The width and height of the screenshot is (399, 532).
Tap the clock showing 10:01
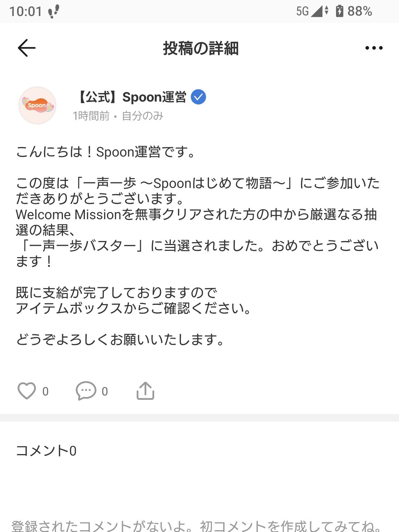pos(25,11)
